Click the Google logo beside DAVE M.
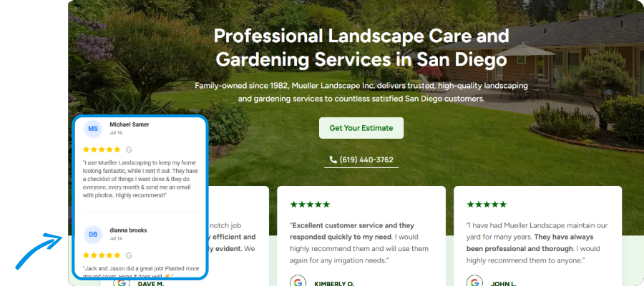 point(121,282)
